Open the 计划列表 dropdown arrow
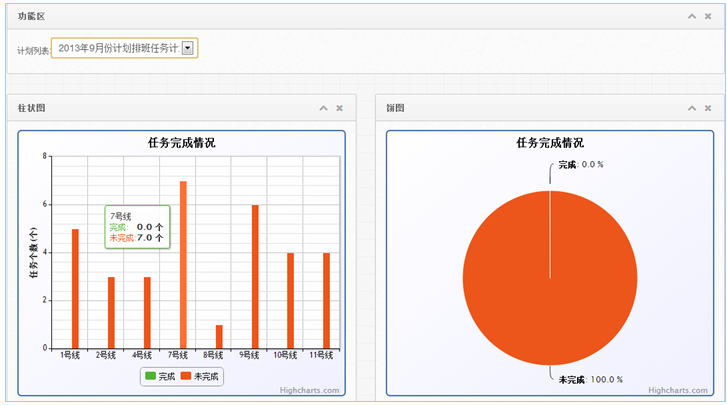This screenshot has width=727, height=405. coord(189,47)
